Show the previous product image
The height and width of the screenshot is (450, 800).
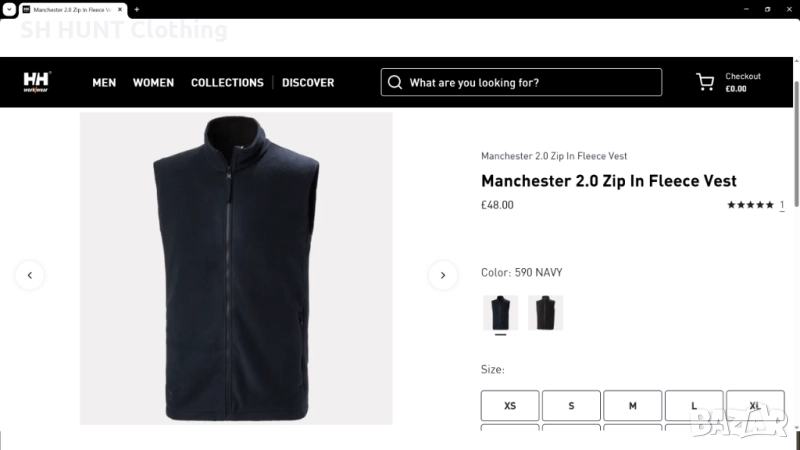pos(30,275)
